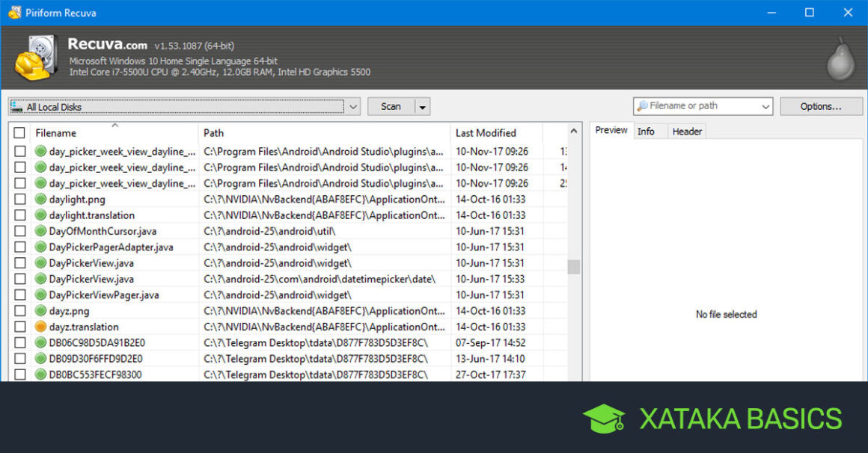868x453 pixels.
Task: Click the magnifier icon in the filename search box
Action: [642, 106]
